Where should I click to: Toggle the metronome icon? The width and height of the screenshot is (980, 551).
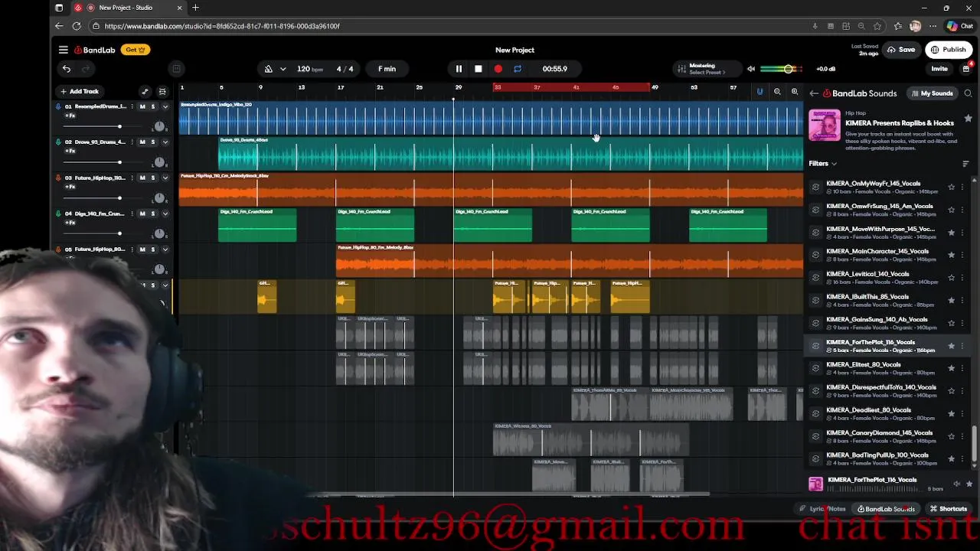269,69
